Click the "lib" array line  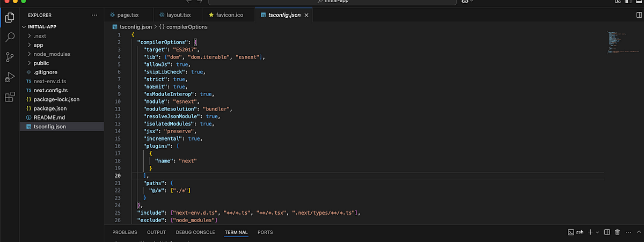coord(204,57)
